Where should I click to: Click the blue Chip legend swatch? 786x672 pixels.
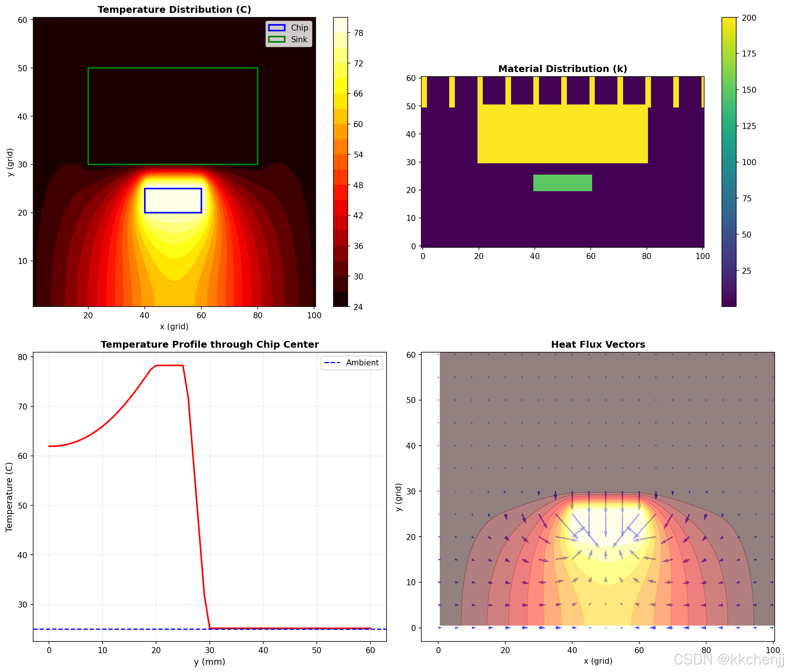pyautogui.click(x=276, y=28)
